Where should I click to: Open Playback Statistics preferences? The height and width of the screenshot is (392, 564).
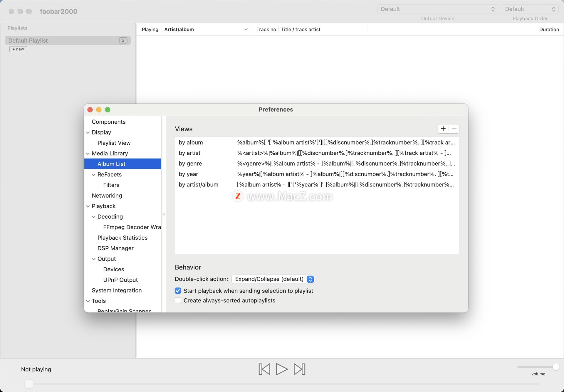pos(122,238)
